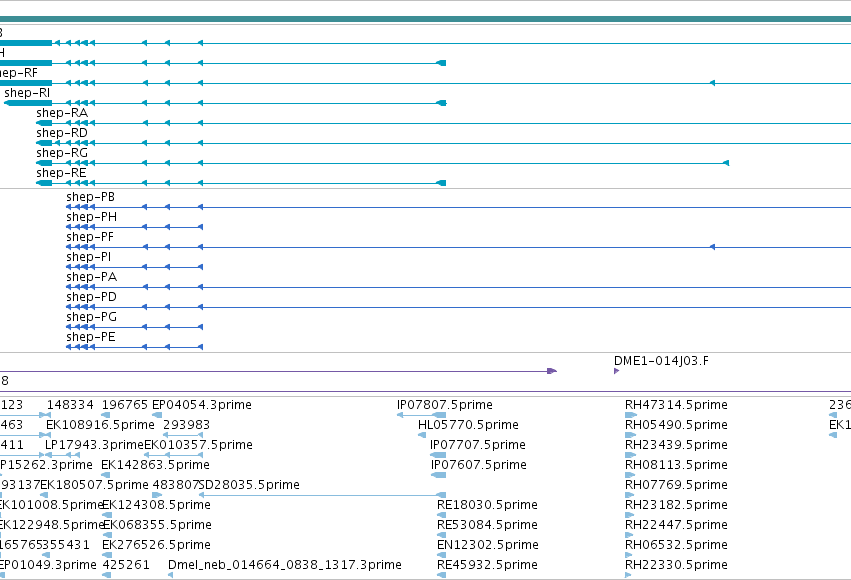Select the DME1-014J03.F feature label
Viewport: 851px width, 580px height.
661,361
